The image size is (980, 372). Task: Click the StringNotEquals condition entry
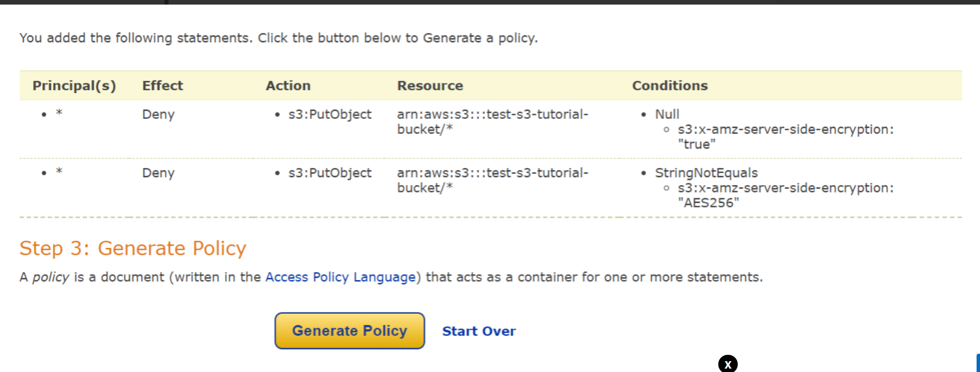coord(706,173)
